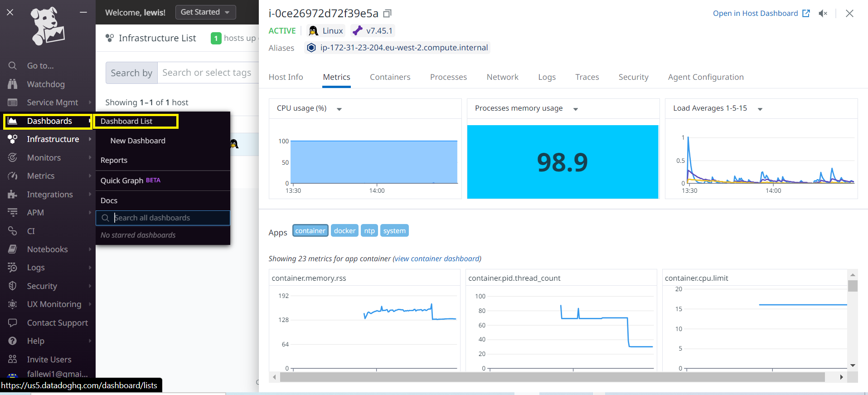Open the Search by selector
This screenshot has width=868, height=395.
[131, 73]
